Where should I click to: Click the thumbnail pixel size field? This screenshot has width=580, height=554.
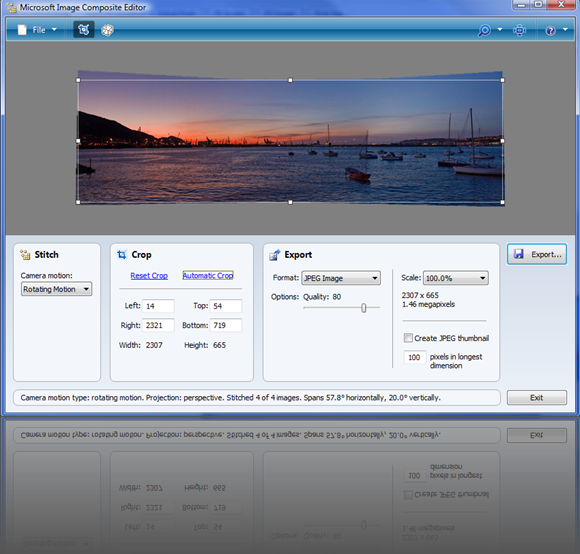coord(415,357)
